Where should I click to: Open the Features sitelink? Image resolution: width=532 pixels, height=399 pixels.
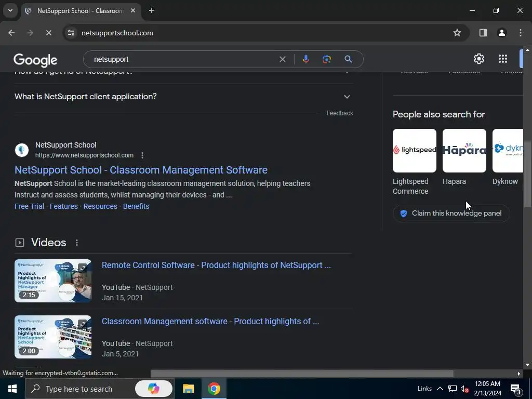64,206
